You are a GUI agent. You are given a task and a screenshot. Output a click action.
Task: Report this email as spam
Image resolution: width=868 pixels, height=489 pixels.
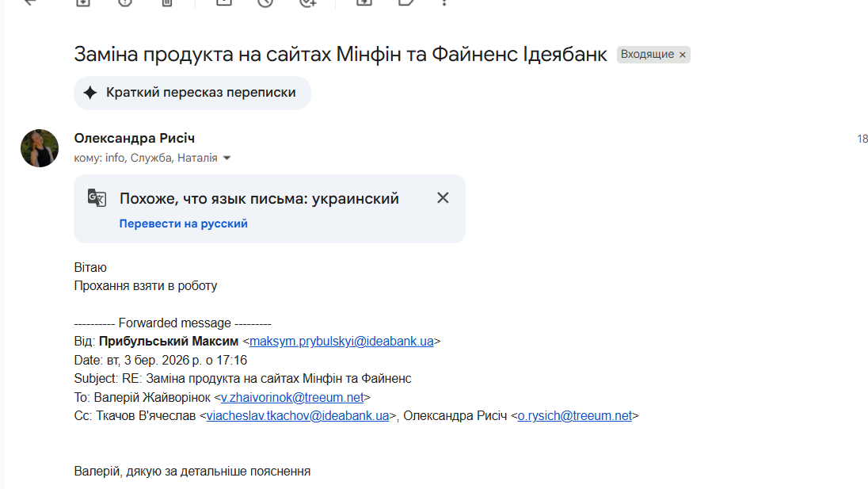[124, 2]
